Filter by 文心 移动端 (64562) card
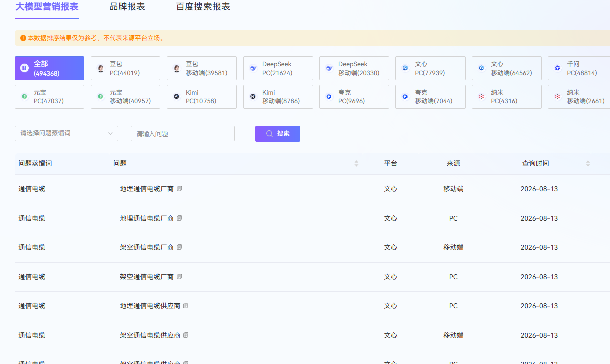 click(506, 68)
